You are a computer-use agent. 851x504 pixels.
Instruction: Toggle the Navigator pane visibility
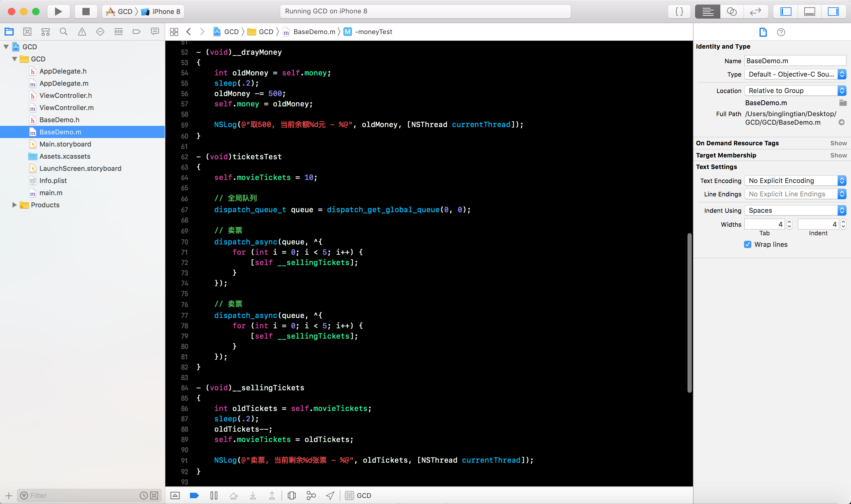[785, 12]
